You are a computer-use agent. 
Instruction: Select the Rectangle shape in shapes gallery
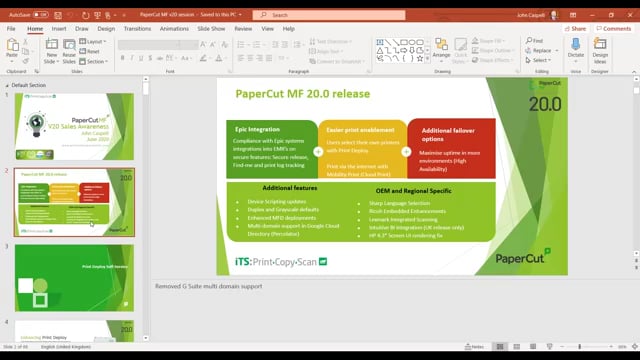click(404, 42)
